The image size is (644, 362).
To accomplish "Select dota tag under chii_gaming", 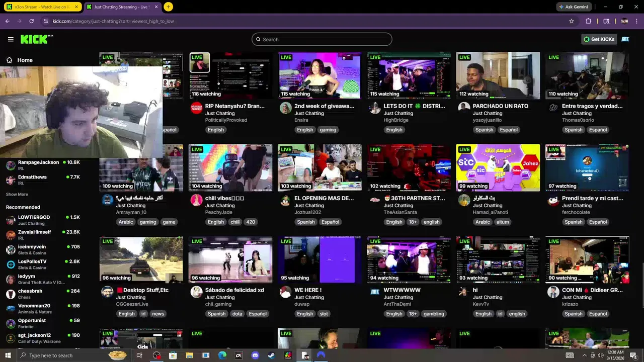I will point(237,314).
